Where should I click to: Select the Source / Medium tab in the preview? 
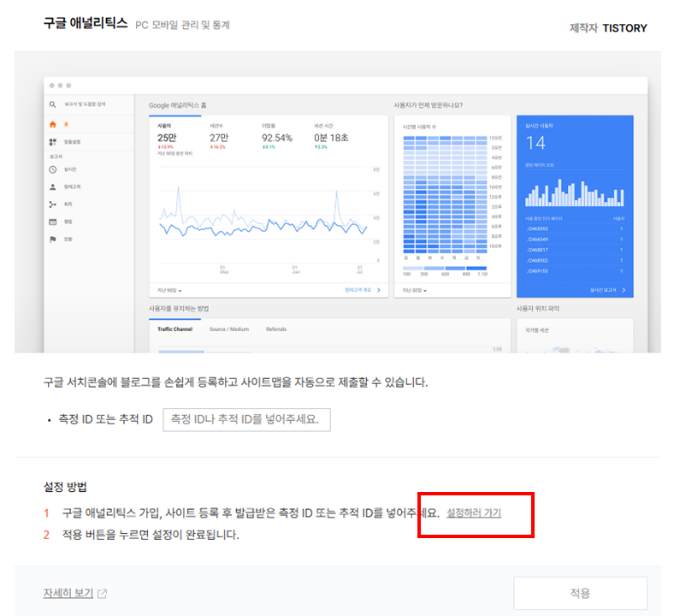[229, 329]
